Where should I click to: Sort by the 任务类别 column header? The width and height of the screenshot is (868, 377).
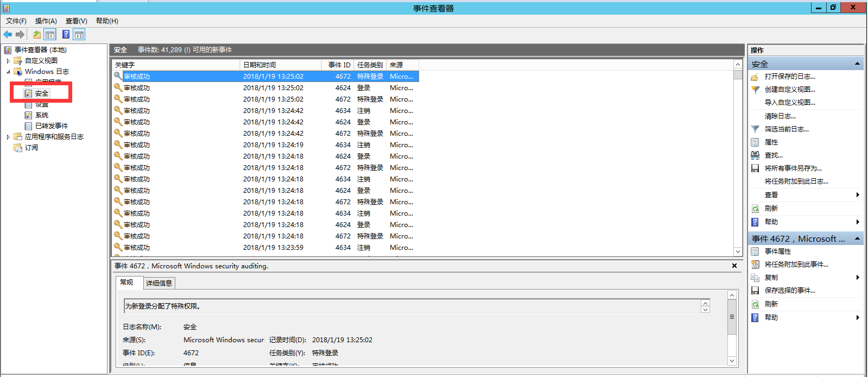pos(370,65)
